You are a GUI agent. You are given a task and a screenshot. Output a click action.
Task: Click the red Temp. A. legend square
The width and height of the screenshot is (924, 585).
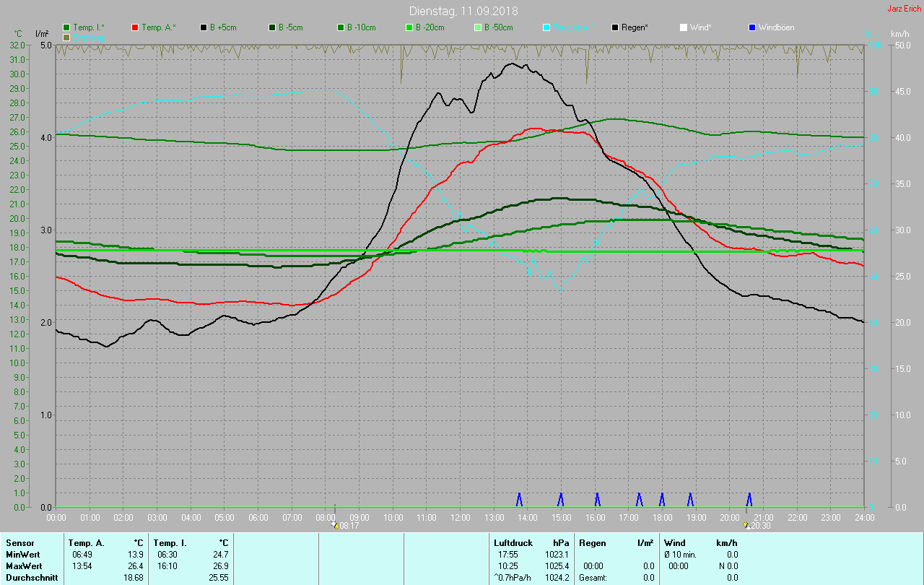[x=136, y=27]
